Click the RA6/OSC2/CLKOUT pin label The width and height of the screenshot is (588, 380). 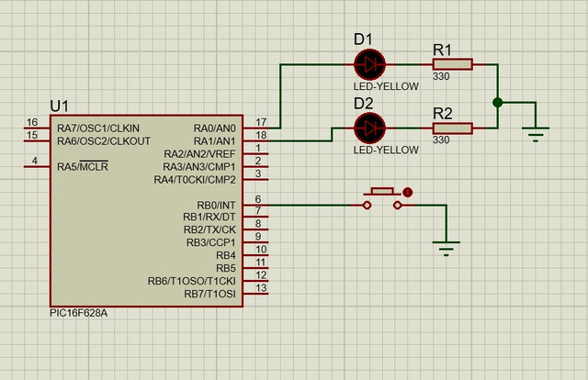click(104, 141)
